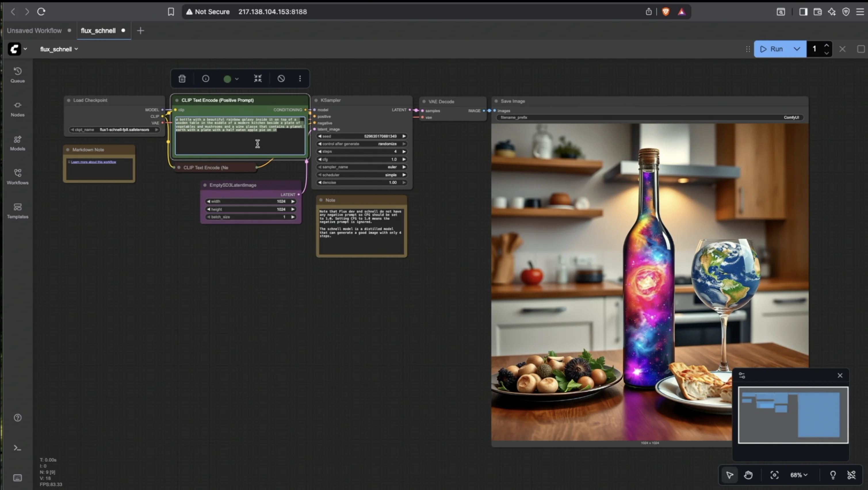Viewport: 868px width, 490px height.
Task: Bypass the selected node with the slashed-circle icon
Action: pyautogui.click(x=281, y=79)
